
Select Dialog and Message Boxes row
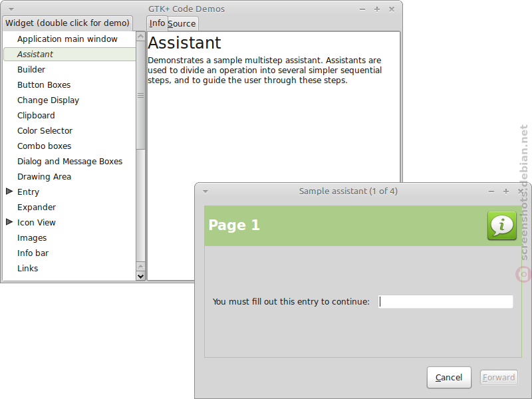pyautogui.click(x=70, y=161)
